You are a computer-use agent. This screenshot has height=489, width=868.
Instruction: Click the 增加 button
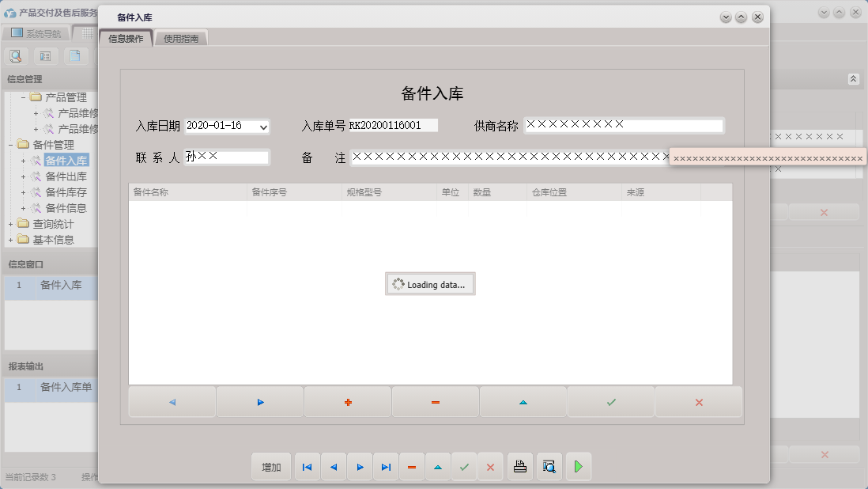271,467
